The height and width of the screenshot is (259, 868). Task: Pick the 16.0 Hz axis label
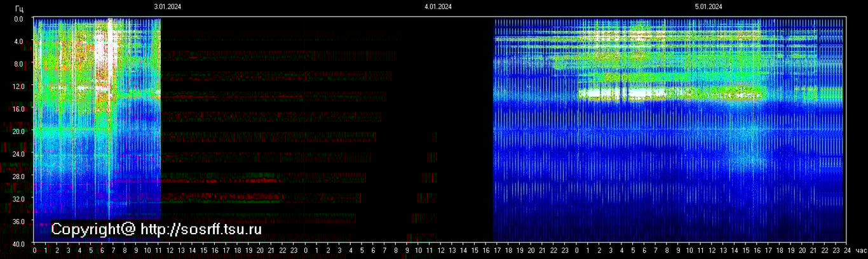tap(18, 109)
